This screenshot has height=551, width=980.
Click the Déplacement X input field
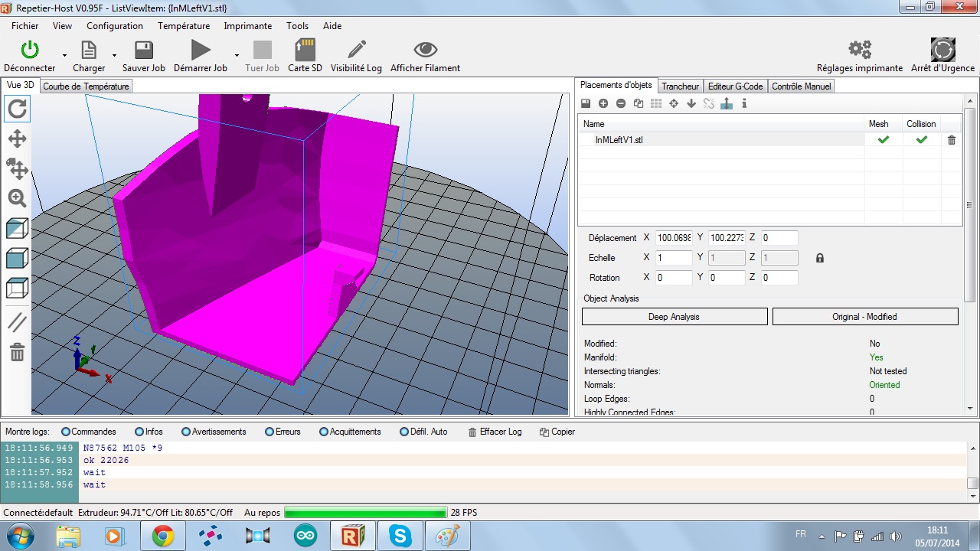click(x=674, y=238)
